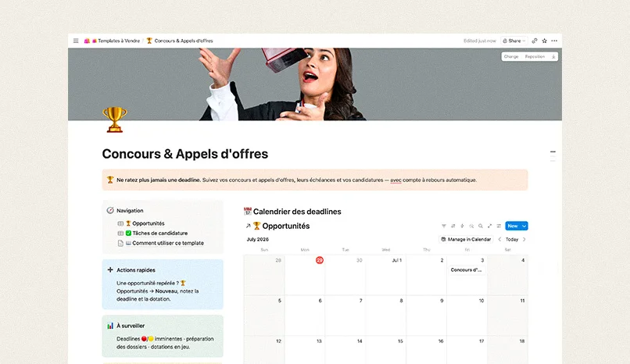Jump to Today in the calendar

pyautogui.click(x=512, y=239)
